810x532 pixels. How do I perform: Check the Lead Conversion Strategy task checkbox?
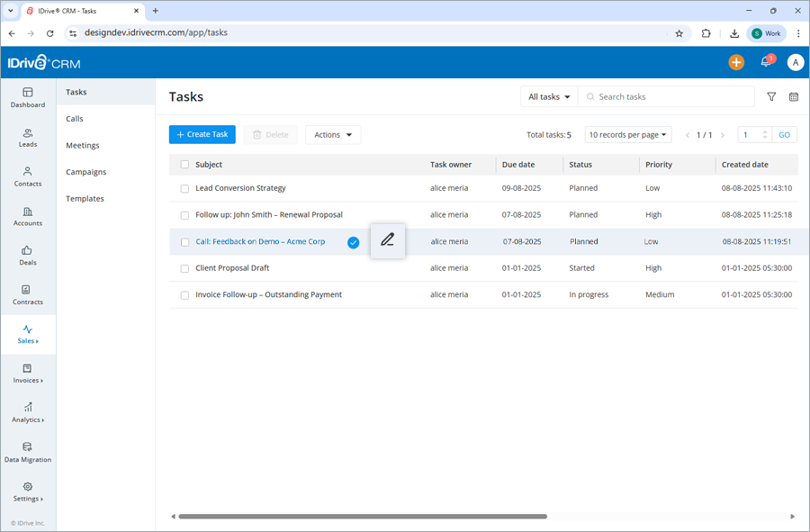click(x=184, y=188)
